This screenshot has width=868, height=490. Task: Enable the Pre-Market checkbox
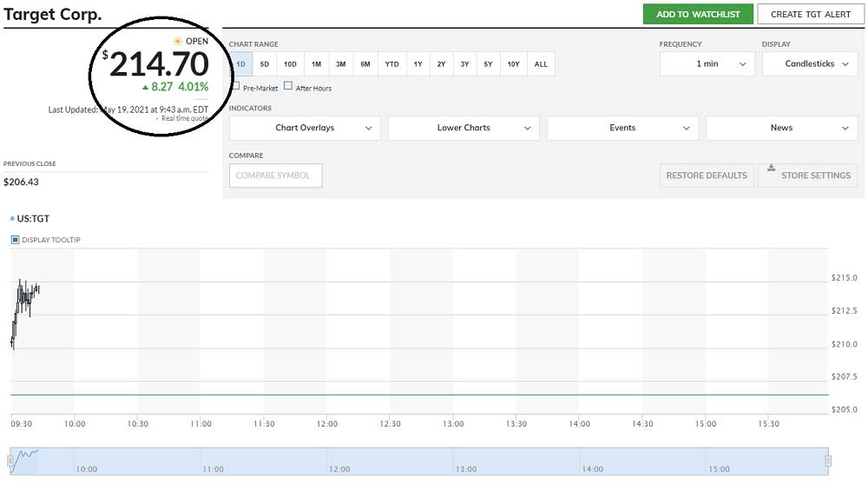point(236,86)
